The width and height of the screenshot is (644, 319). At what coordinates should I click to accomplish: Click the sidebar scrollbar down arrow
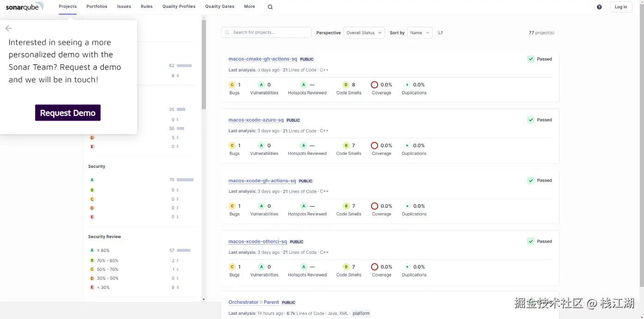(204, 300)
